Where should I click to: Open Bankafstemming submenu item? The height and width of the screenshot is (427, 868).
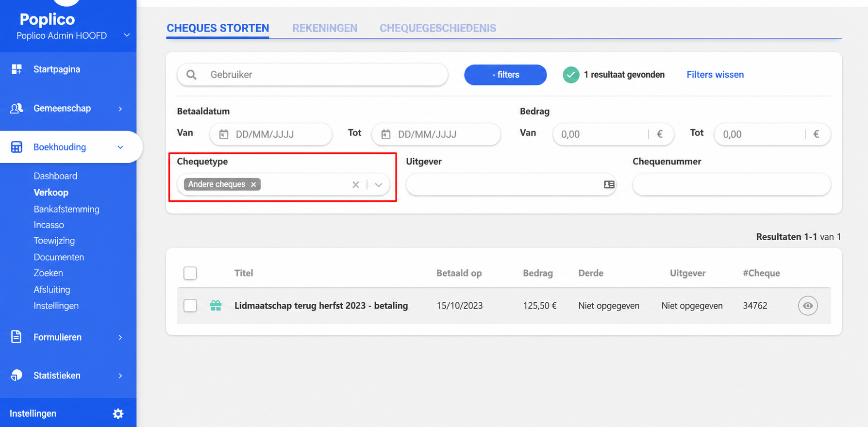point(67,209)
